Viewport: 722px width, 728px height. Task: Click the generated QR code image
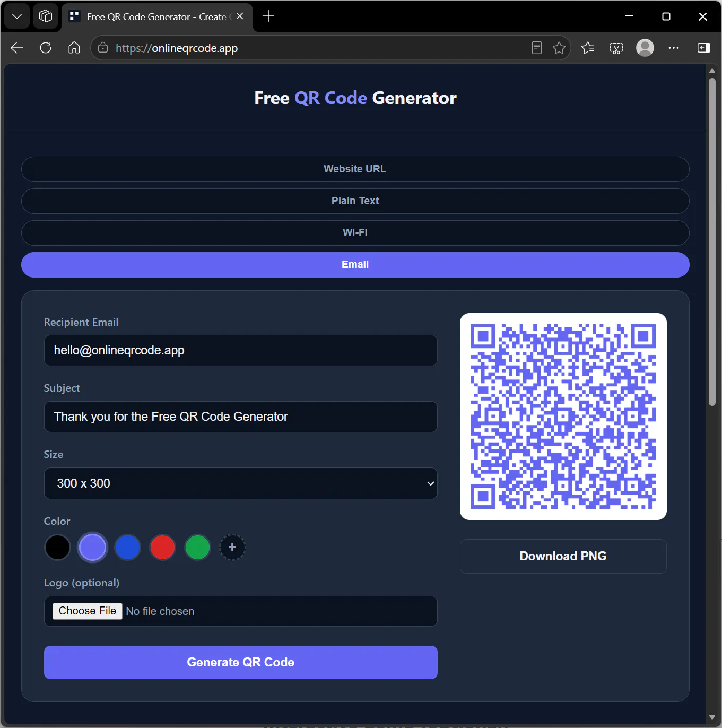(563, 417)
